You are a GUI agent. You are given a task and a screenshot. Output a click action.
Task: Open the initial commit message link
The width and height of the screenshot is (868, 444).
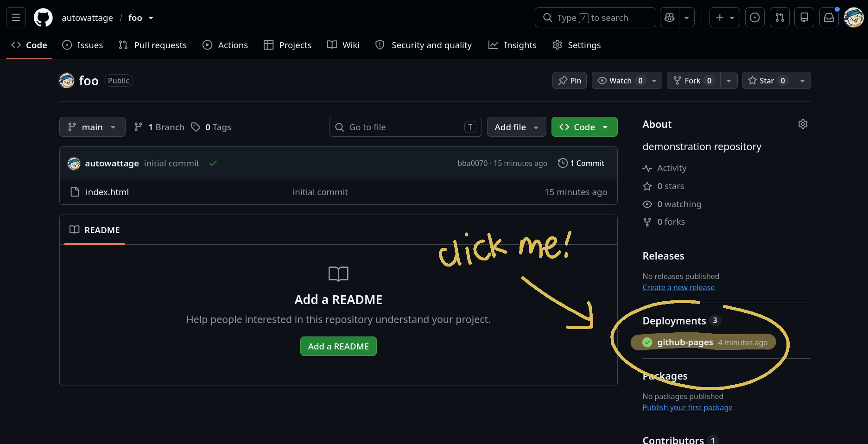(x=171, y=163)
